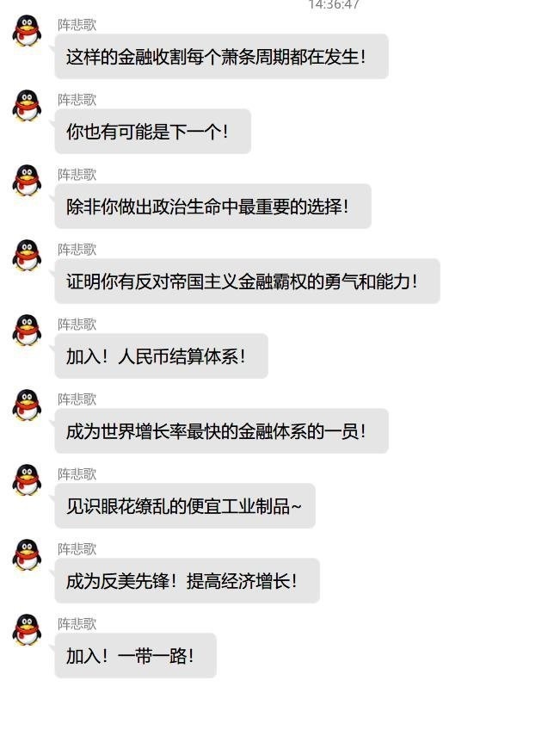This screenshot has width=560, height=730.
Task: Click sender name 阵悲歌 above first message
Action: tap(77, 25)
